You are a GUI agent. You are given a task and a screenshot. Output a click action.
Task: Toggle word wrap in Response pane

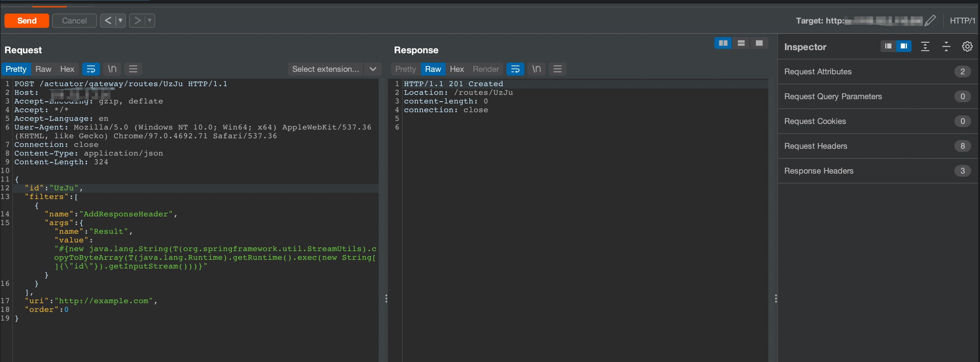(x=516, y=69)
